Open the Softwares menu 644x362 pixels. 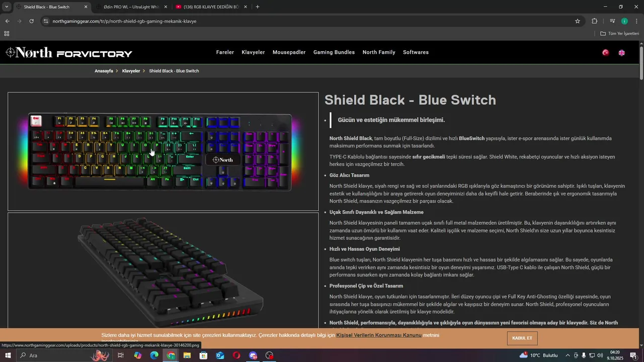tap(416, 52)
